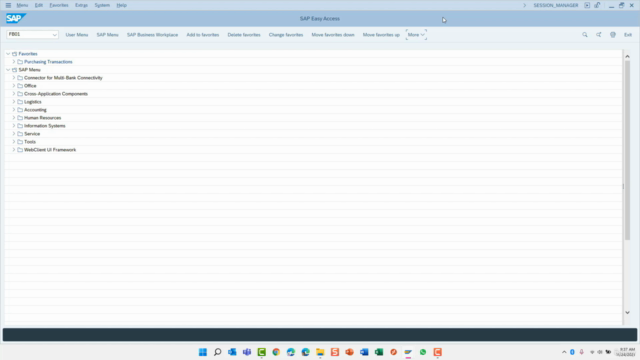Open the Extras menu
The image size is (640, 360).
pyautogui.click(x=81, y=5)
